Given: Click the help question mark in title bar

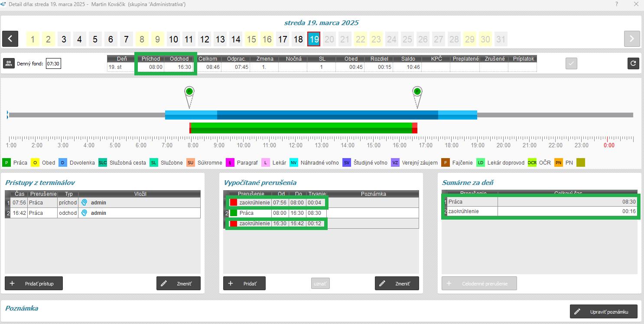Looking at the screenshot, I should click(617, 4).
